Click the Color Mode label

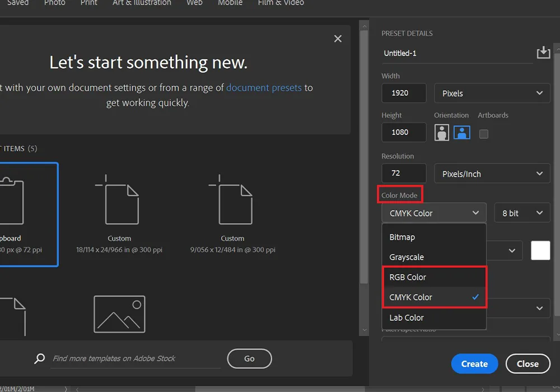399,195
